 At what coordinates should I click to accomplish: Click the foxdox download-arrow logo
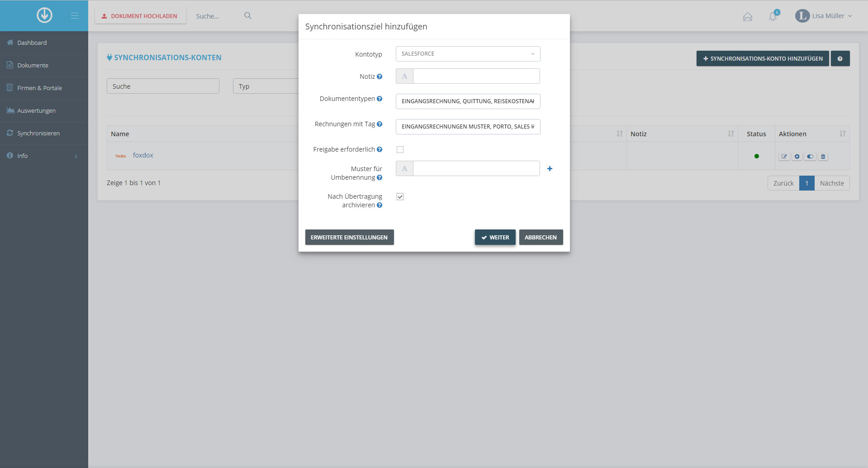tap(44, 15)
